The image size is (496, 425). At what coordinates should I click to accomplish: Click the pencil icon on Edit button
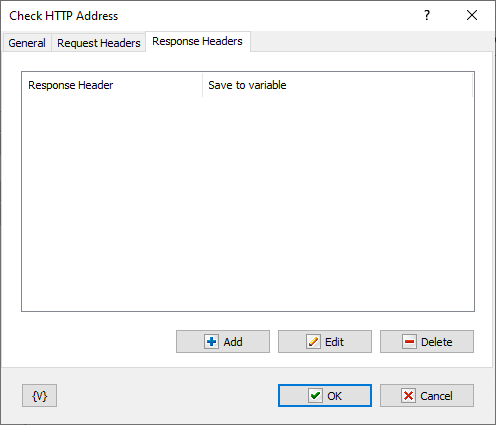pos(313,342)
